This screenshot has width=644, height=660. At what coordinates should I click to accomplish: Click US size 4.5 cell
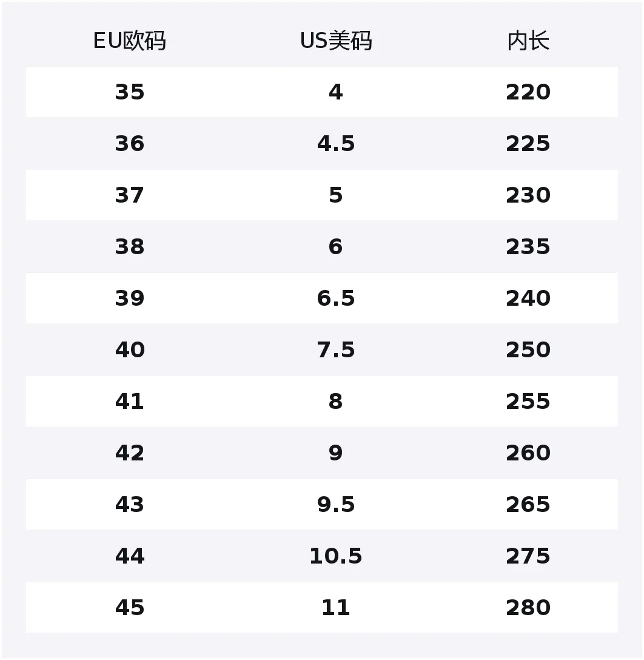pyautogui.click(x=335, y=144)
